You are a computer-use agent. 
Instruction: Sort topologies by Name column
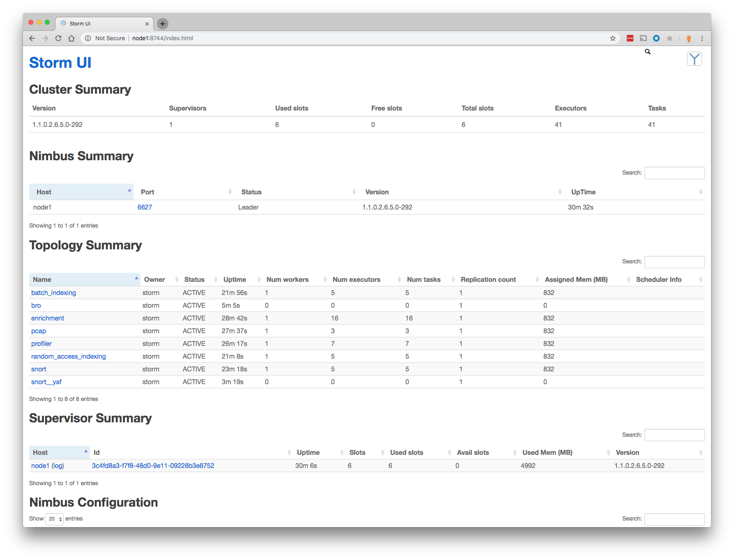[x=85, y=279]
